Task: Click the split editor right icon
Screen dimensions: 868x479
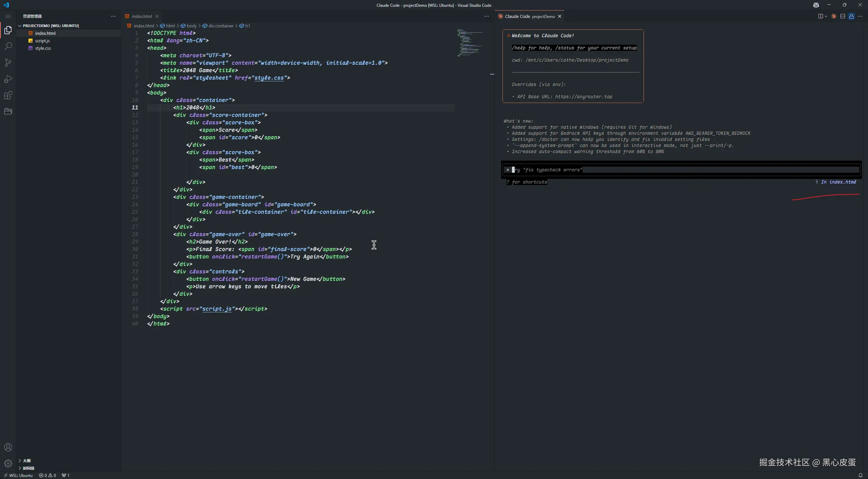Action: [820, 16]
